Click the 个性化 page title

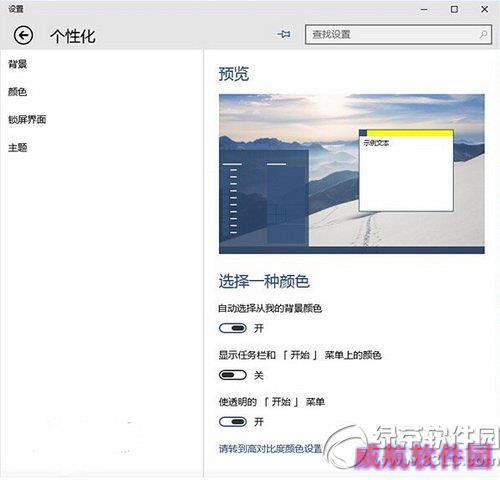point(73,36)
